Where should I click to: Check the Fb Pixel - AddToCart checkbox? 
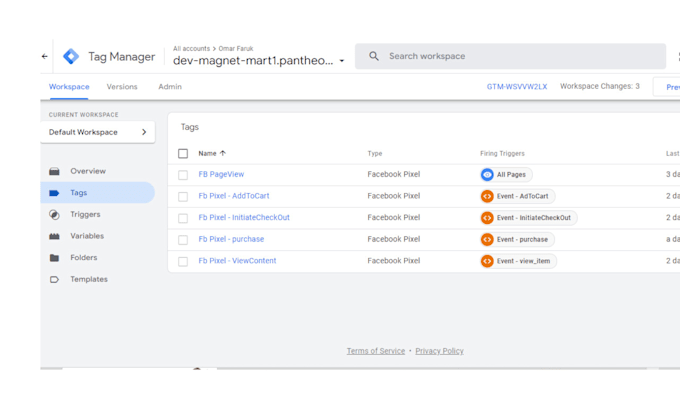click(183, 196)
